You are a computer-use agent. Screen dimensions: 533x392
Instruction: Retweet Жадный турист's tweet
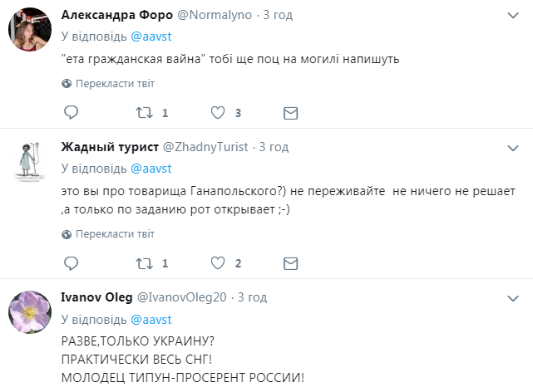(x=144, y=263)
